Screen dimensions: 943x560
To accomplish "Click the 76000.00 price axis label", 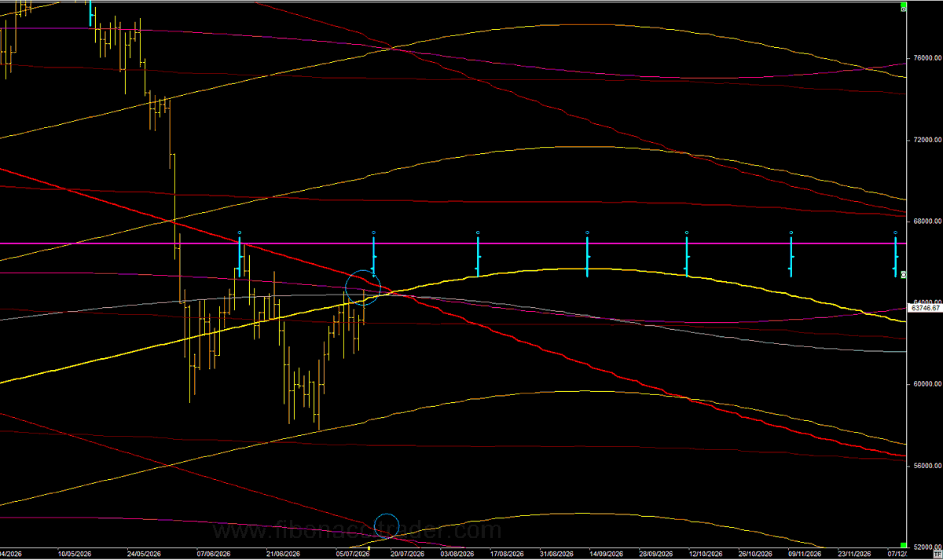I will pos(927,59).
